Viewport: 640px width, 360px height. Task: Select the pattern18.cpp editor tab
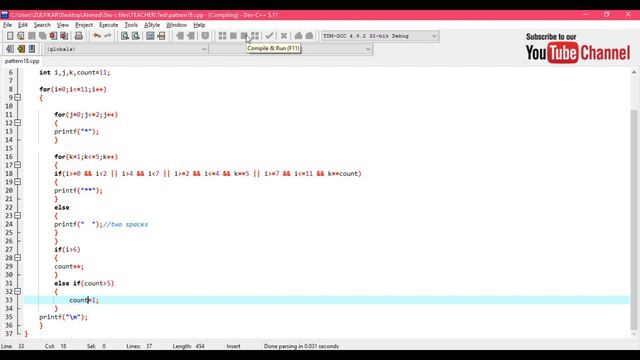pos(22,61)
